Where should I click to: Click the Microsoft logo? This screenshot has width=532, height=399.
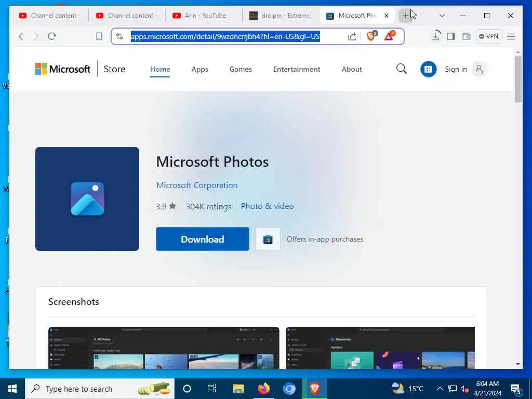[63, 69]
